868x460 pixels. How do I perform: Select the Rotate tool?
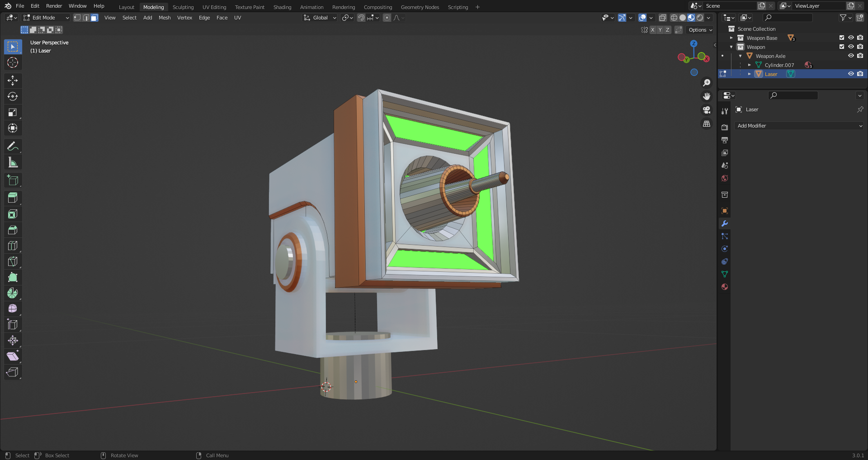13,96
